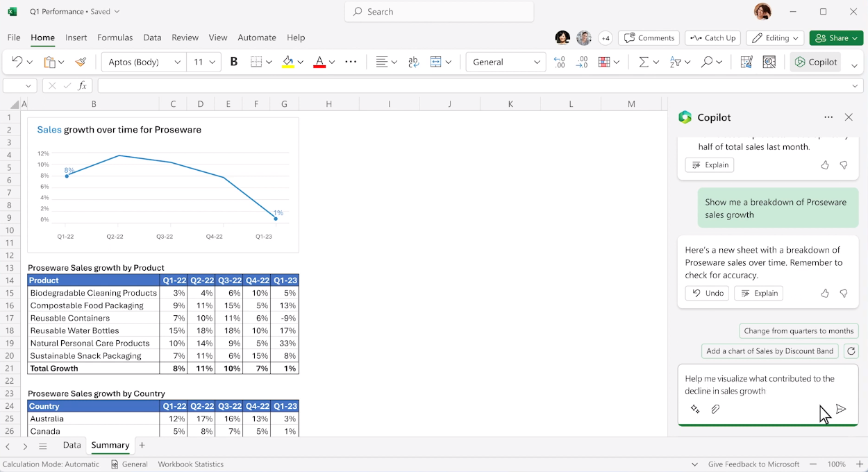Image resolution: width=868 pixels, height=472 pixels.
Task: Apply the yellow fill color
Action: point(287,62)
